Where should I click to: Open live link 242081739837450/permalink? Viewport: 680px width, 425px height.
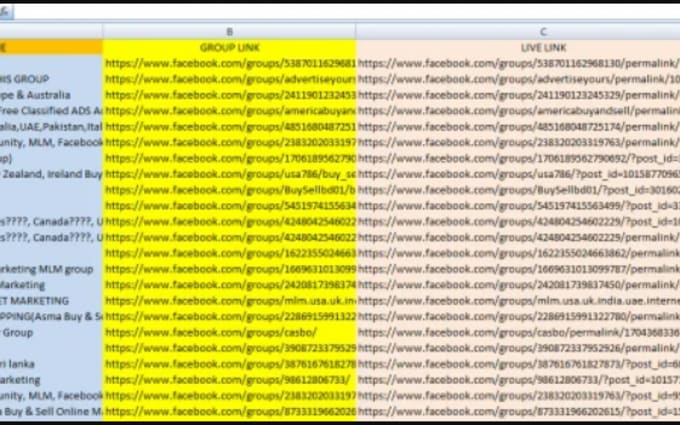[518, 285]
